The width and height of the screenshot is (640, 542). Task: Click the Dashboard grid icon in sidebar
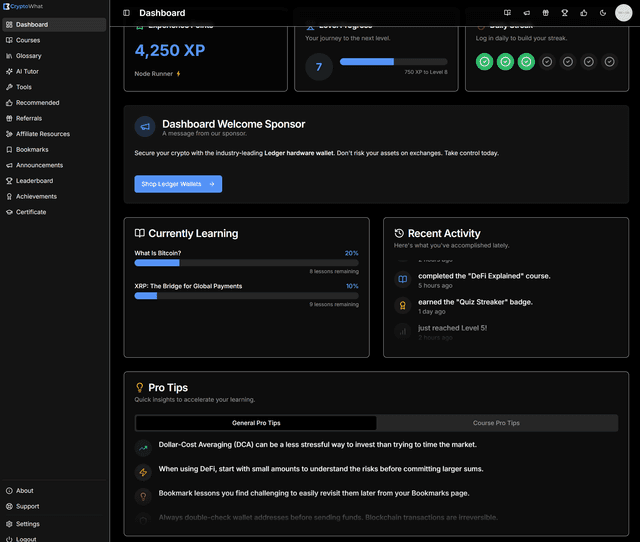(x=9, y=24)
